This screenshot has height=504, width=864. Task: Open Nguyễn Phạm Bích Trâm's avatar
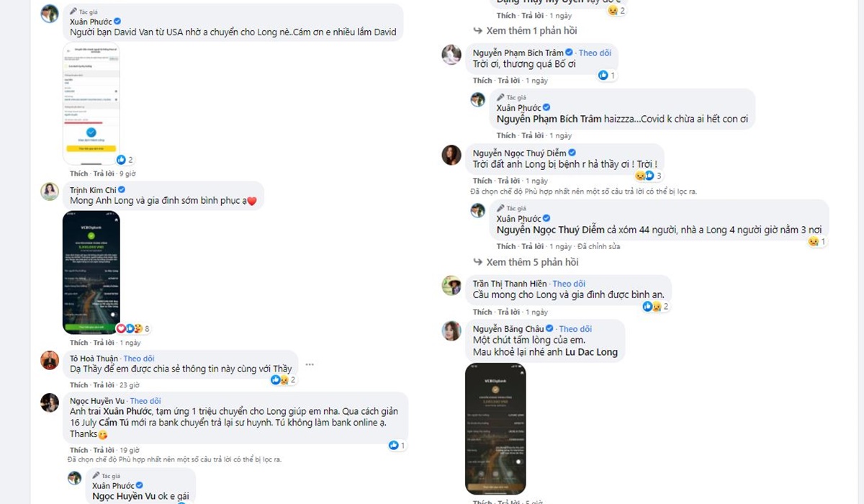[x=451, y=54]
